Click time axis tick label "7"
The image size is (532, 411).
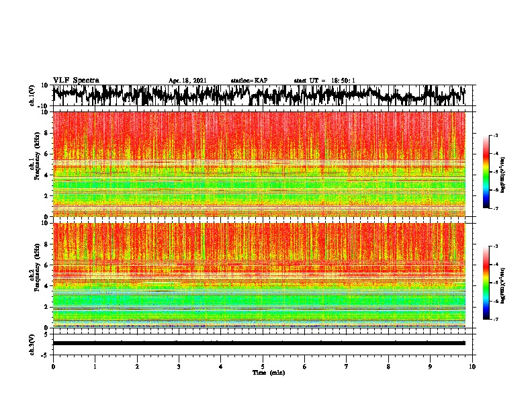tap(347, 367)
